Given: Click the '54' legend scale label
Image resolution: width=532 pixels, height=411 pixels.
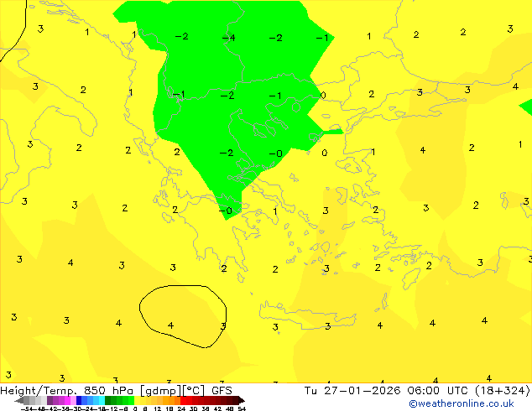Looking at the screenshot, I should click(242, 409).
